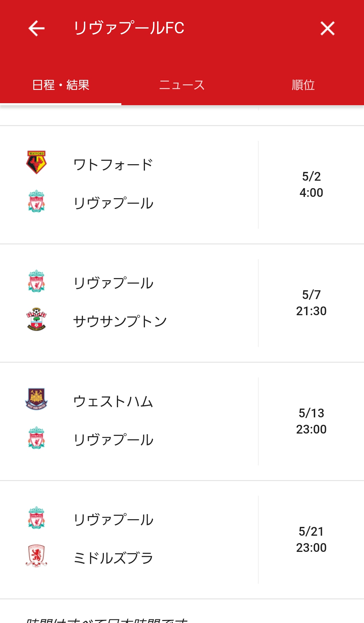Viewport: 364px width, 623px height.
Task: Open match scheduled 5/2 at 4:00
Action: point(311,185)
